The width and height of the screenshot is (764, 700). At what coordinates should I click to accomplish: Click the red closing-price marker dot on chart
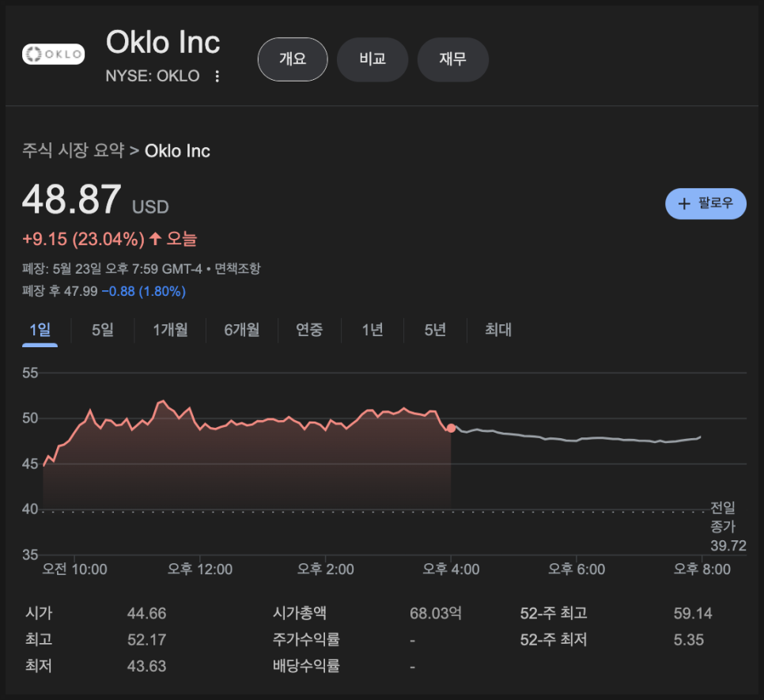[451, 428]
